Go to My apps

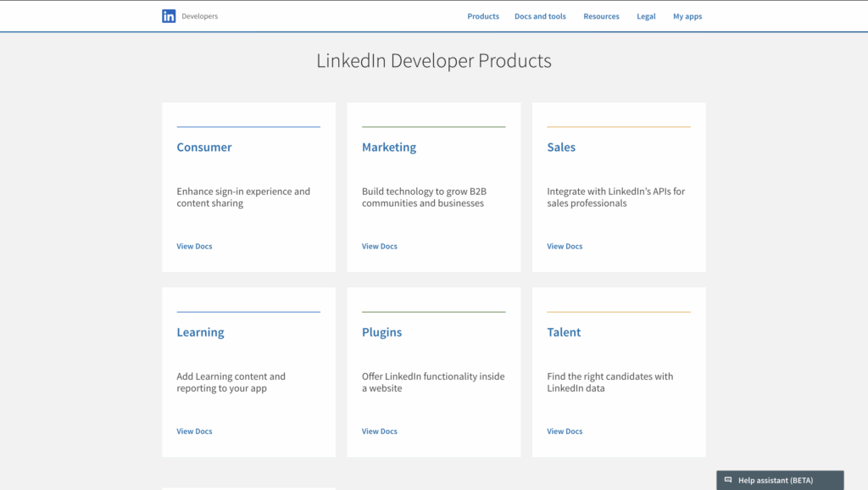pyautogui.click(x=687, y=15)
